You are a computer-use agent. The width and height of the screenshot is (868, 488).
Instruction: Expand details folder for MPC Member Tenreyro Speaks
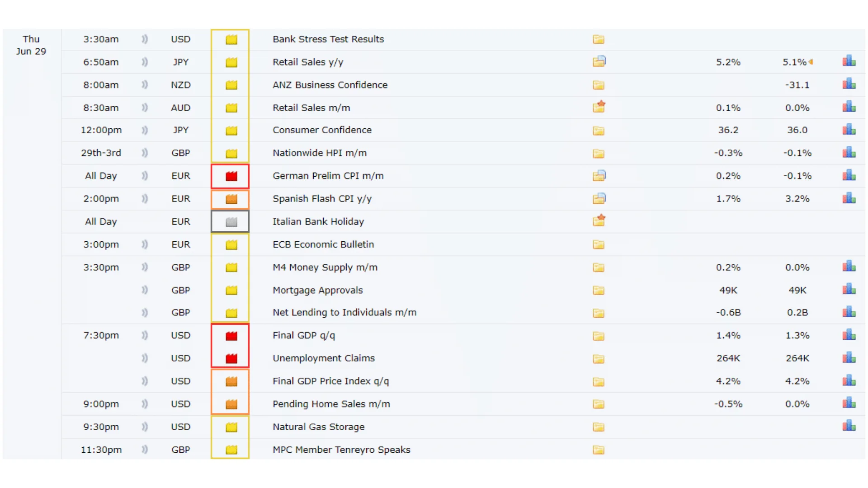coord(598,450)
